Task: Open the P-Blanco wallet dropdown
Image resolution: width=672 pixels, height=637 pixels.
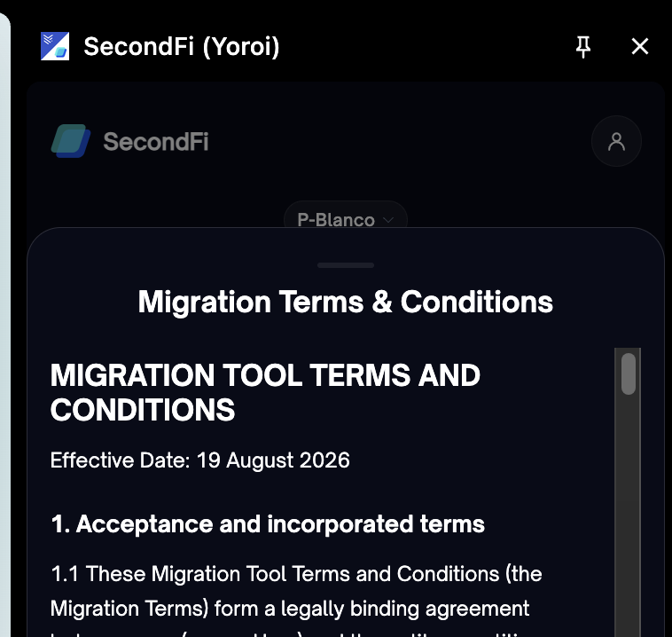Action: coord(346,219)
